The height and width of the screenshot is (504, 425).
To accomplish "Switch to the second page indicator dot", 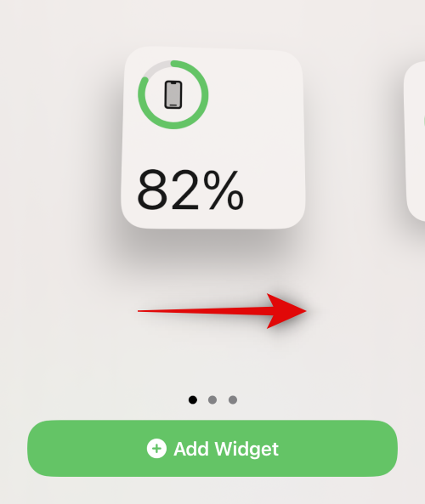I will (212, 399).
